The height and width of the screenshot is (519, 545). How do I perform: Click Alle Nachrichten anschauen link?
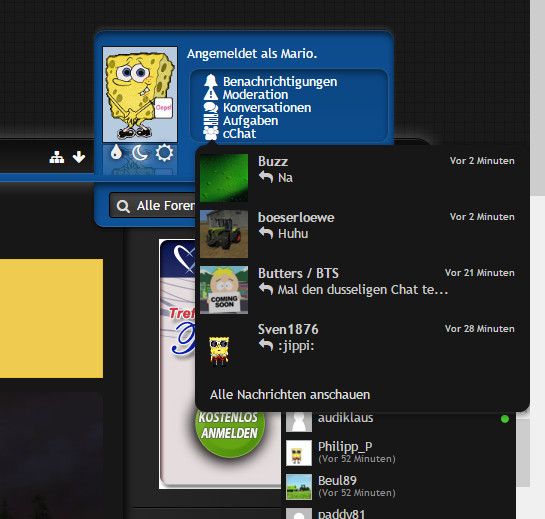pyautogui.click(x=290, y=395)
